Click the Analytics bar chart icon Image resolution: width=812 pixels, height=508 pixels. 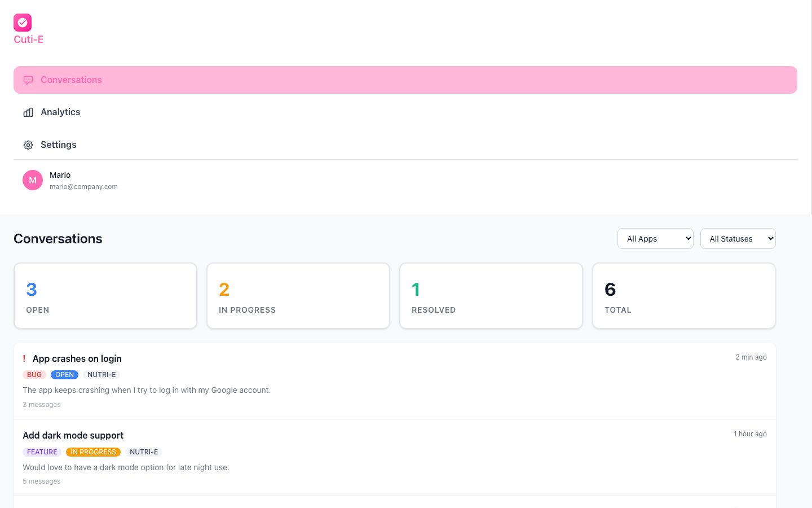pos(28,112)
